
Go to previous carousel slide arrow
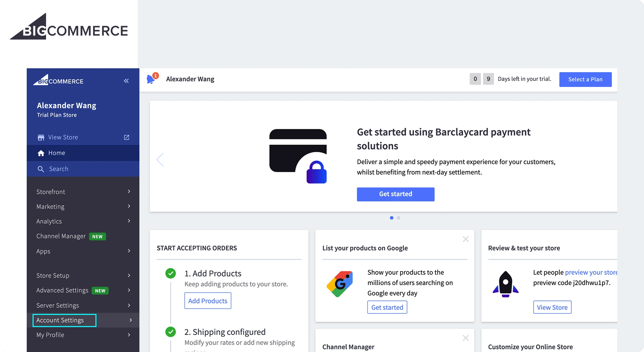point(160,159)
